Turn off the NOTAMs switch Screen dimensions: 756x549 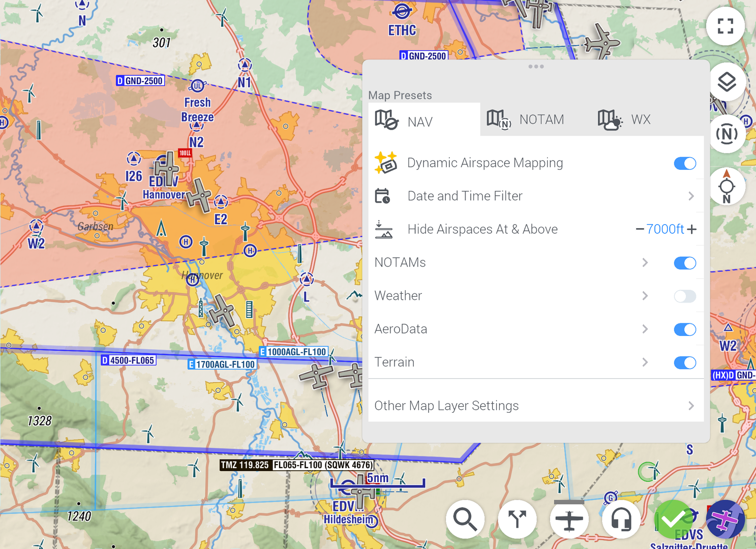[685, 263]
